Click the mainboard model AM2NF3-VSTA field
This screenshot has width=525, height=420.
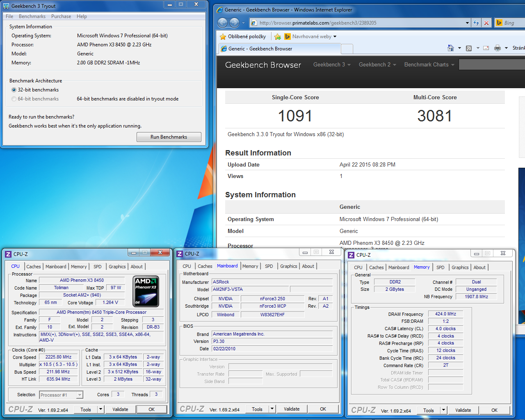coord(250,289)
